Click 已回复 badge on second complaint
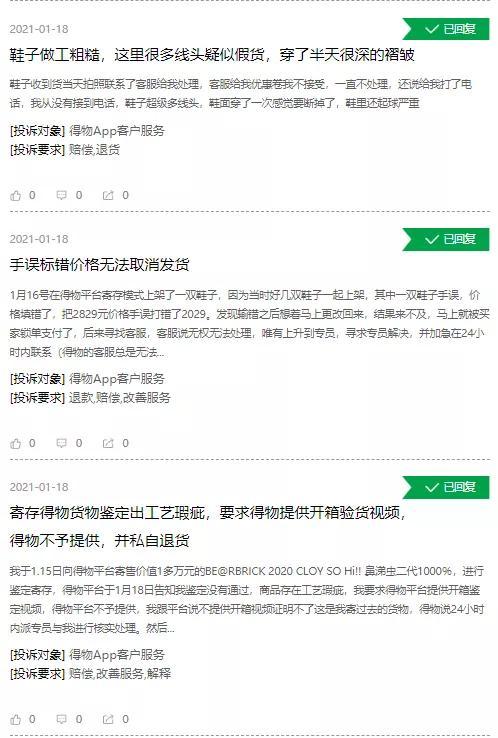This screenshot has height=738, width=498. pyautogui.click(x=446, y=239)
